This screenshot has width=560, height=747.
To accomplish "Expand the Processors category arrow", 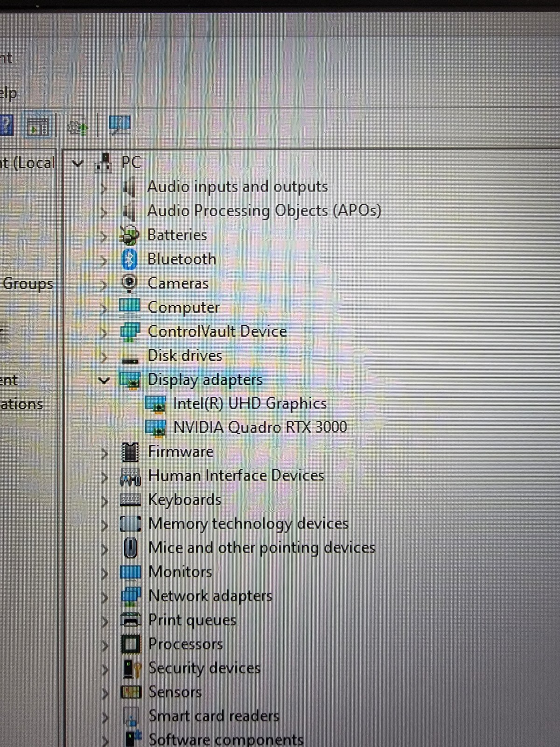I will (105, 645).
